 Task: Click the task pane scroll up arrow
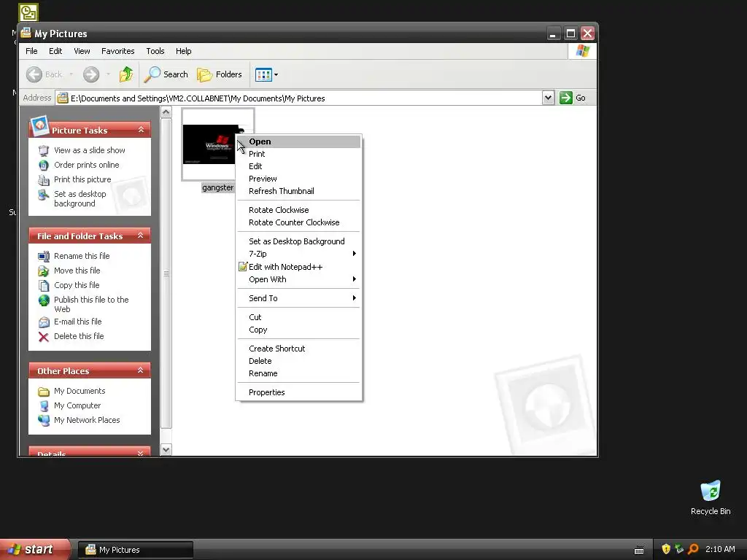166,112
